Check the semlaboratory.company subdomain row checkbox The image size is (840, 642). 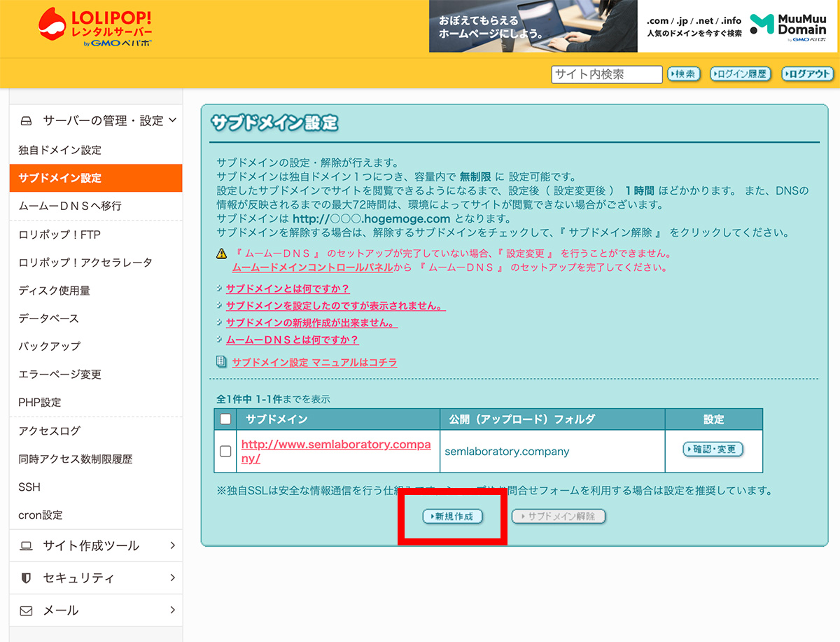click(x=225, y=452)
